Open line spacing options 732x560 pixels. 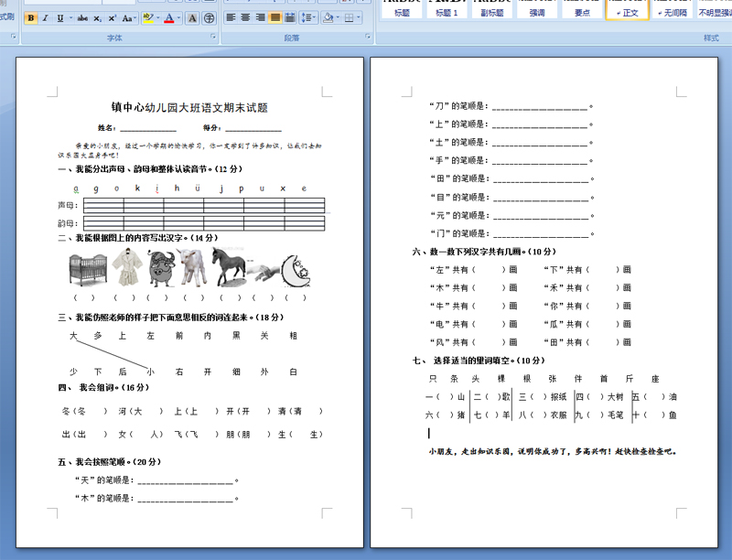click(x=307, y=17)
